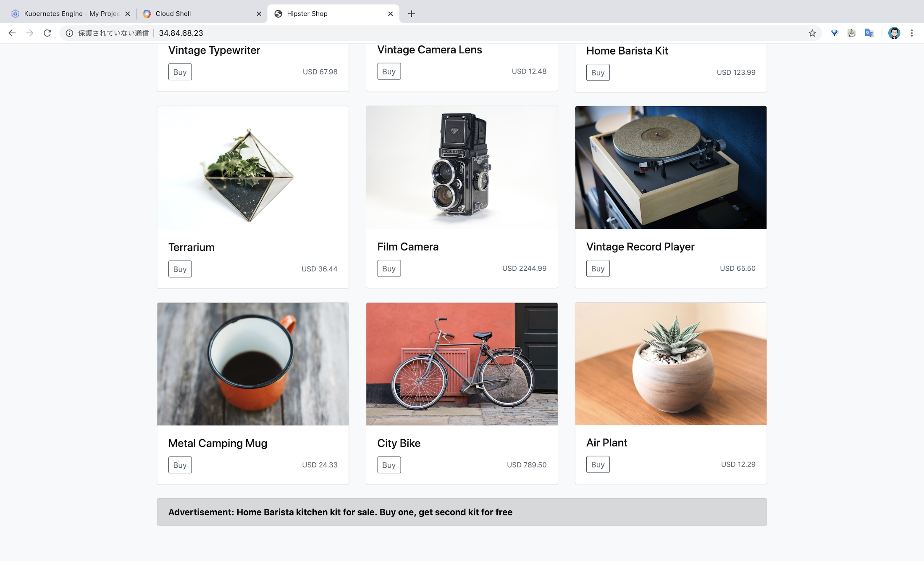Click Buy button for Air Plant

[x=597, y=464]
